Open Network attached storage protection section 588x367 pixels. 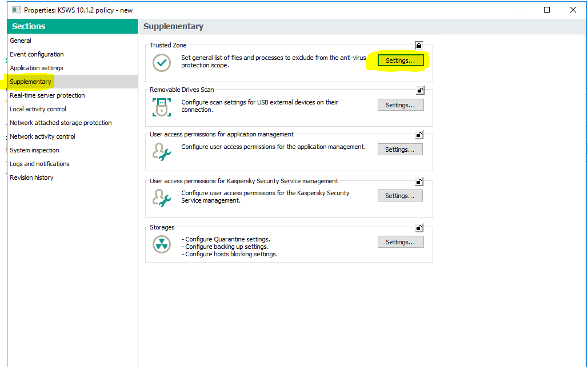tap(73, 123)
